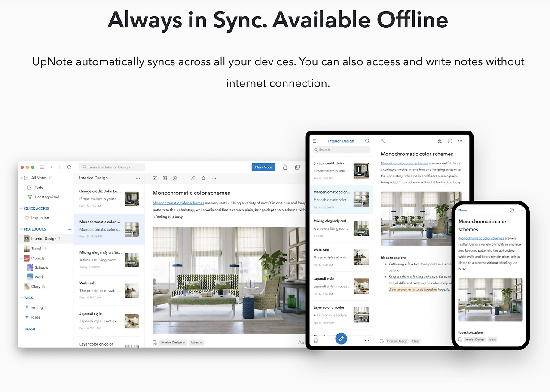This screenshot has width=550, height=392.
Task: Collapse the Tags section chevron
Action: (21, 298)
